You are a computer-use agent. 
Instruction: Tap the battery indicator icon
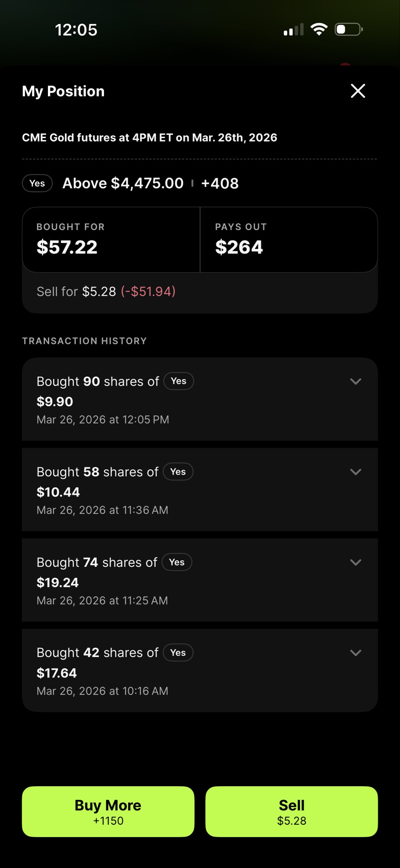(348, 29)
